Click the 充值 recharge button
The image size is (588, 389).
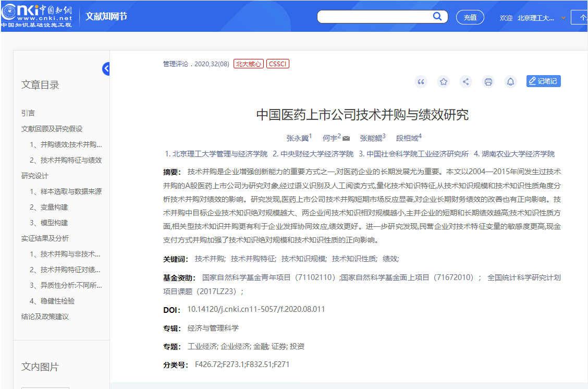point(470,17)
